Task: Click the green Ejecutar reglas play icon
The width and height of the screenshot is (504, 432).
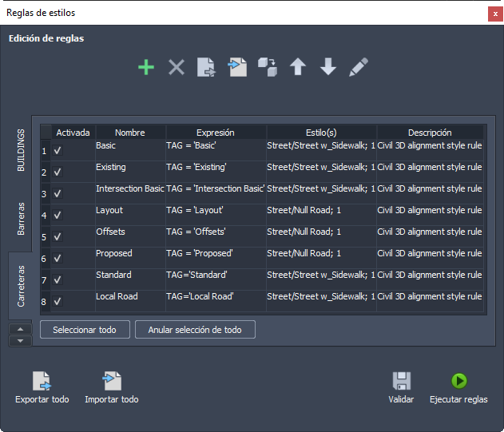Action: (459, 381)
